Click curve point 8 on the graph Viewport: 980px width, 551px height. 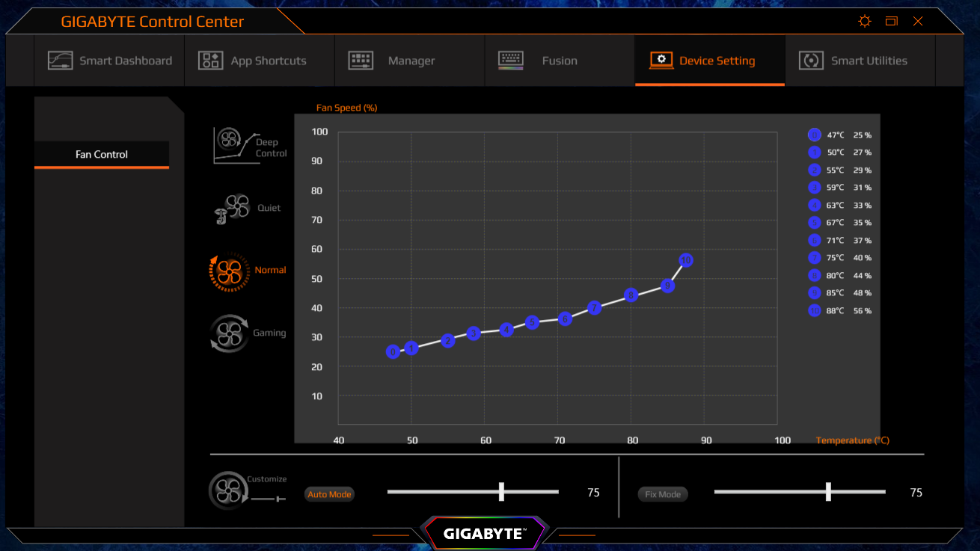click(631, 295)
